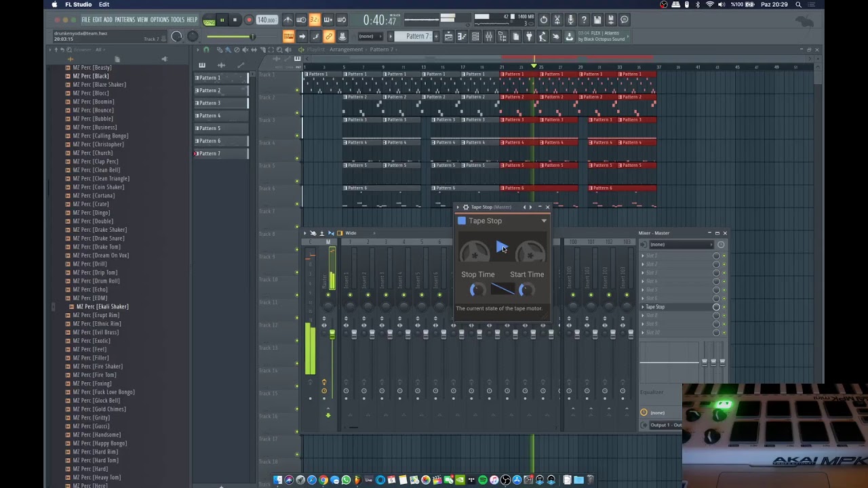This screenshot has width=868, height=488.
Task: Click the scissors cut icon in top toolbar
Action: pyautogui.click(x=557, y=20)
